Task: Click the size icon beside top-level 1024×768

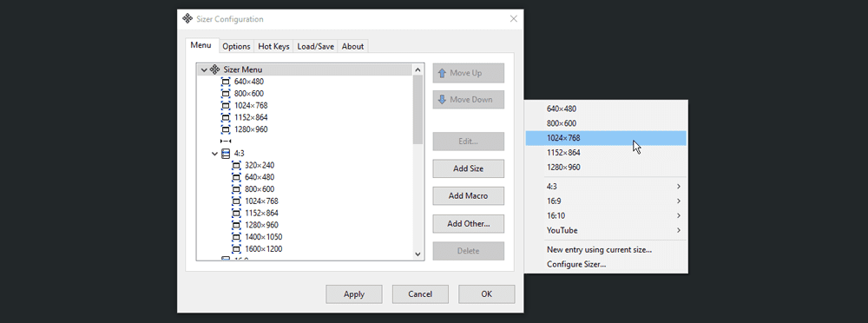Action: (x=226, y=106)
